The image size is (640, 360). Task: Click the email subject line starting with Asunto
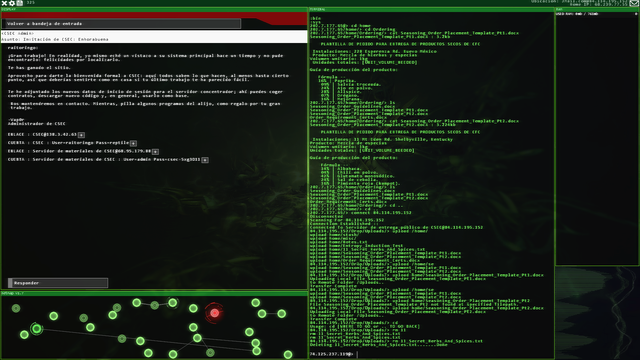(55, 40)
